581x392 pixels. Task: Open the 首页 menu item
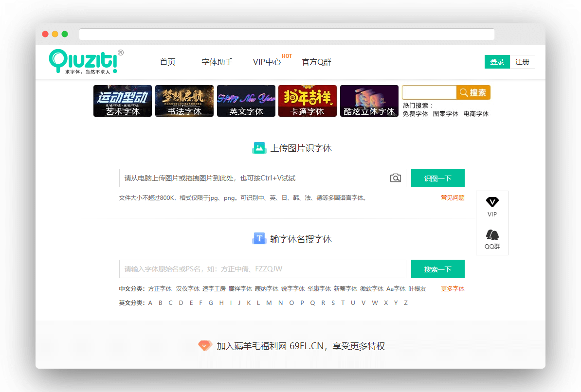click(167, 62)
